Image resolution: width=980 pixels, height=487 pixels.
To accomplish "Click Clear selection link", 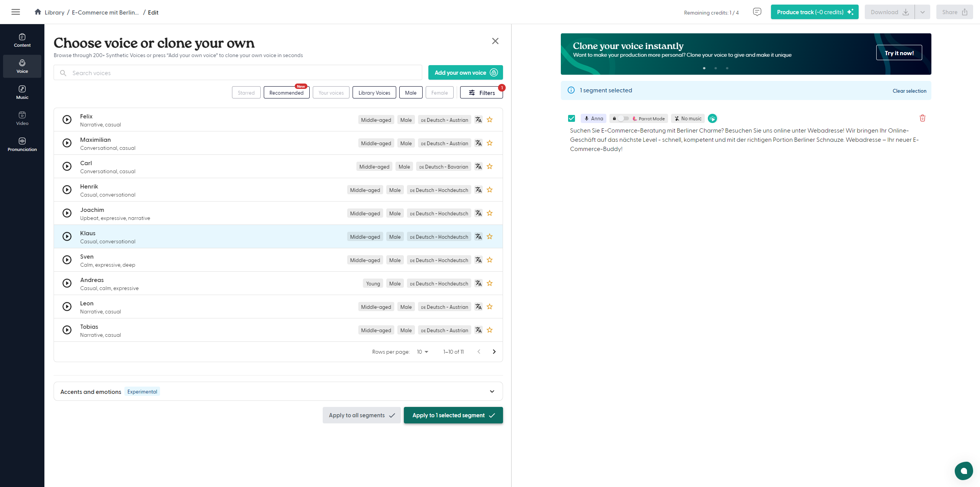I will coord(909,91).
